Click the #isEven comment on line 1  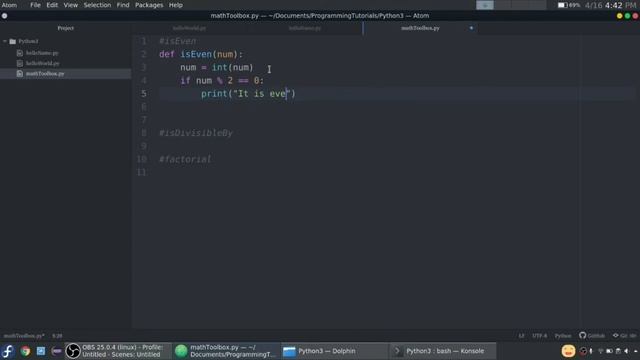point(178,41)
